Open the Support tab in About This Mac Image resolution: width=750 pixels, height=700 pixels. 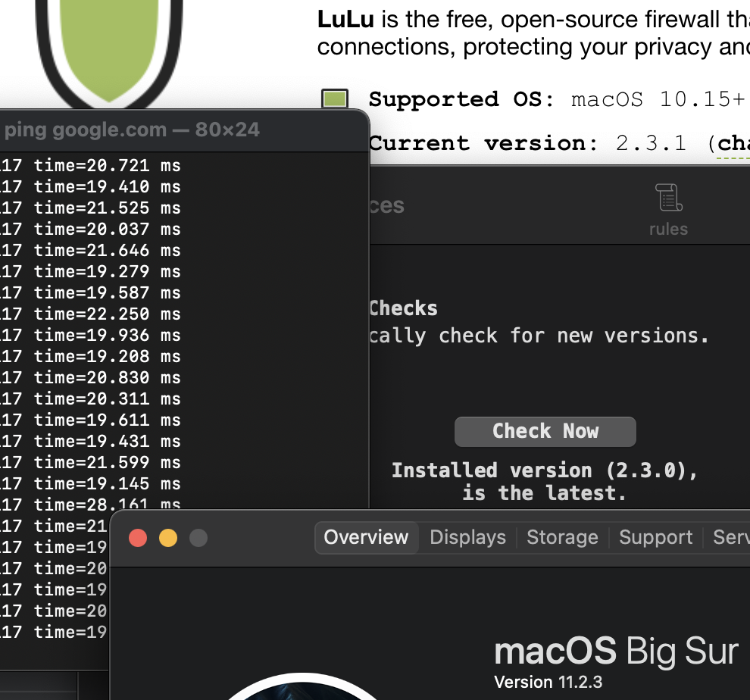[x=656, y=537]
